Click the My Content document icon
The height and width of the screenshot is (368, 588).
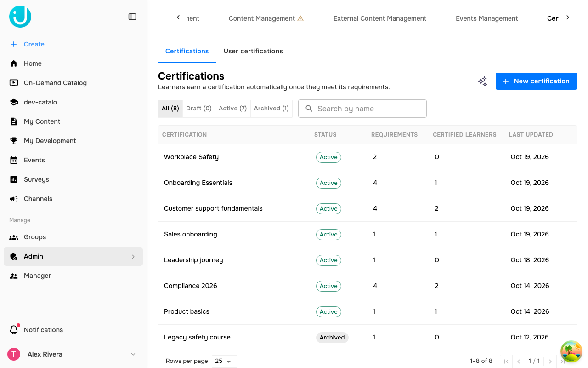[x=14, y=121]
